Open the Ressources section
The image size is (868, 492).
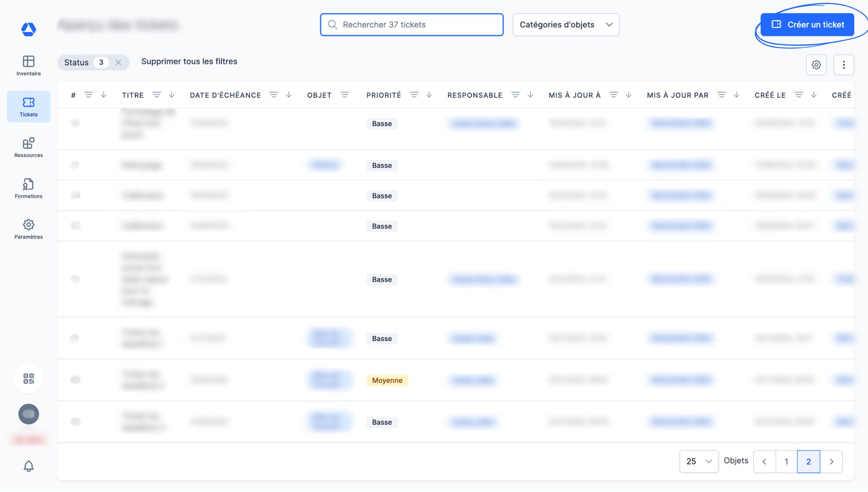tap(28, 147)
